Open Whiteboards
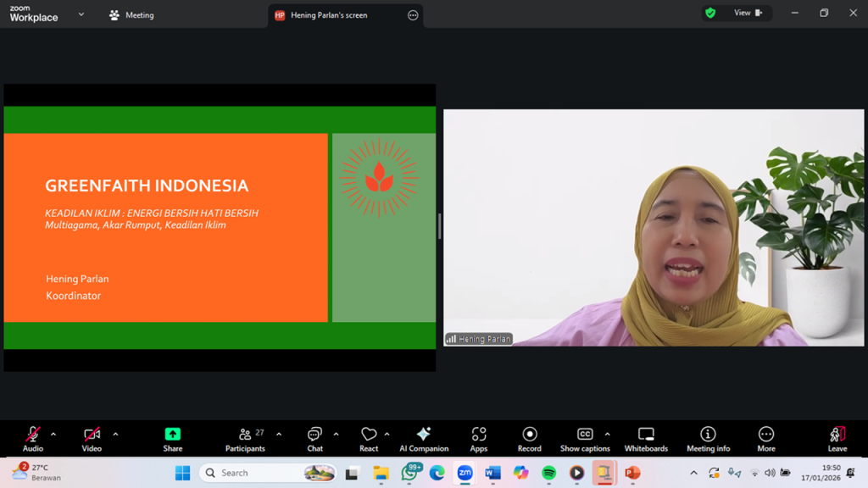This screenshot has width=868, height=488. coord(646,438)
